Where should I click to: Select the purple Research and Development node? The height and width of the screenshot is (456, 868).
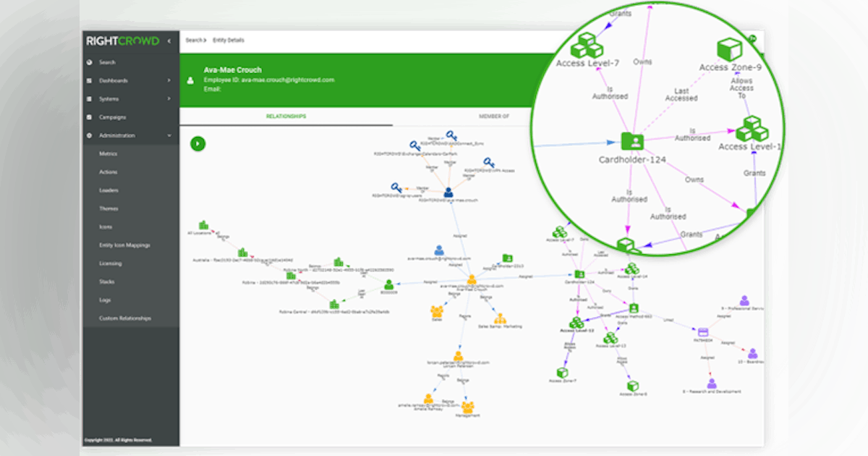click(x=711, y=384)
